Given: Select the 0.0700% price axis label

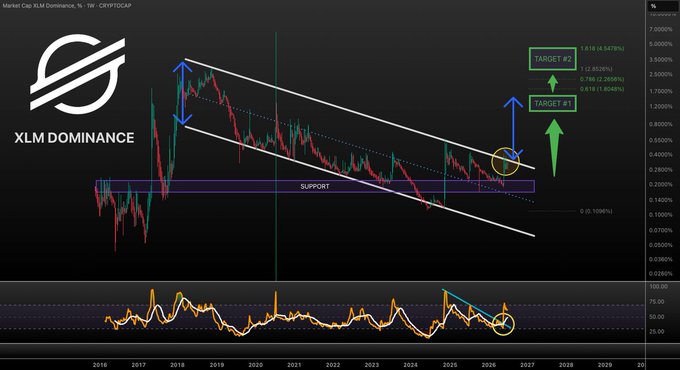Looking at the screenshot, I should 660,230.
